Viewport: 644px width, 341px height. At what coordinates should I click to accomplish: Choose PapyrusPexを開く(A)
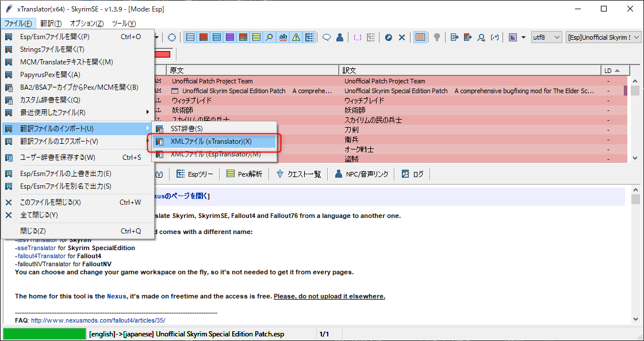pos(78,75)
